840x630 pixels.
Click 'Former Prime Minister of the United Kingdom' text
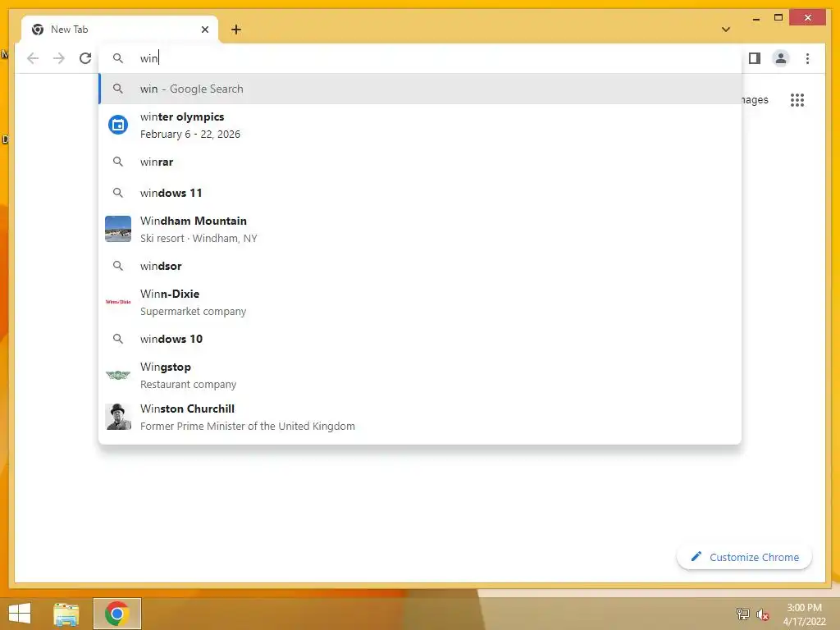pos(248,427)
